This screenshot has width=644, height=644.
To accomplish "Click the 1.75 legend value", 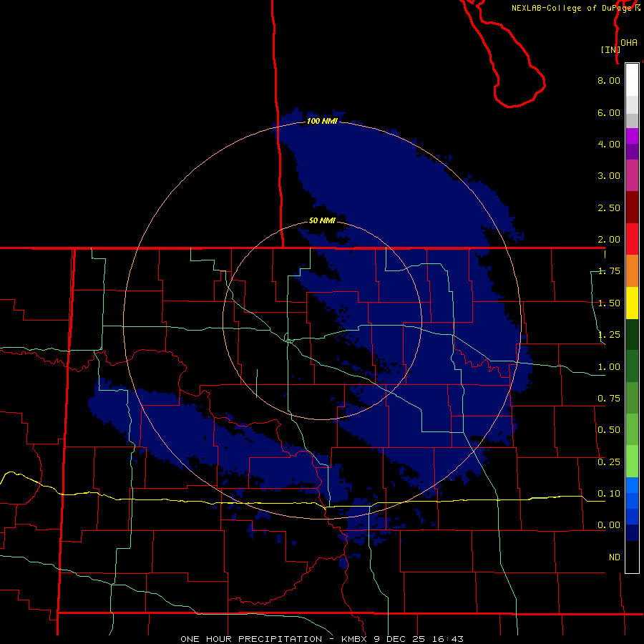I will [x=609, y=271].
